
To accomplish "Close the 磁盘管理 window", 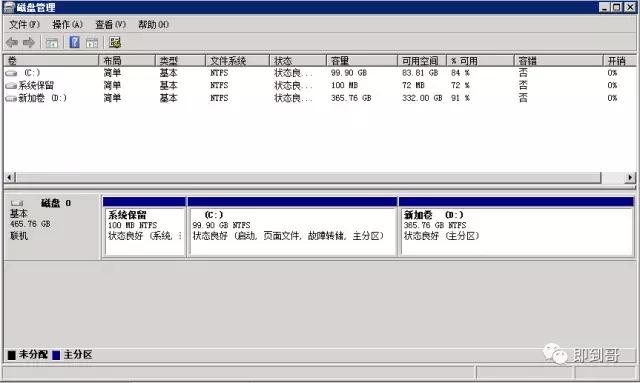I will pos(630,7).
